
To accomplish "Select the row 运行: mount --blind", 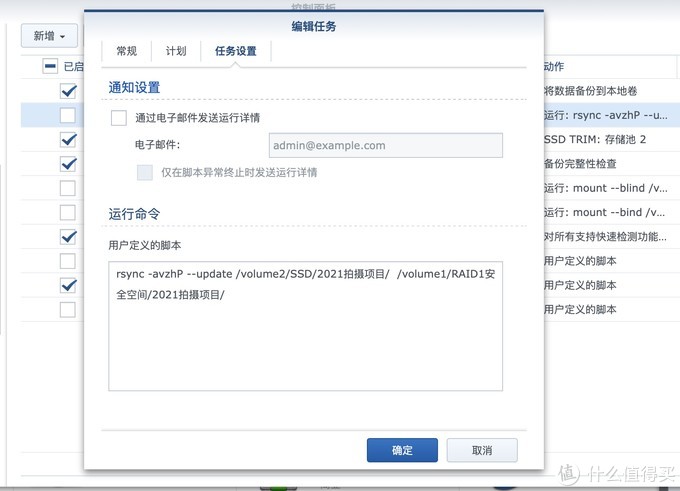I will [606, 188].
